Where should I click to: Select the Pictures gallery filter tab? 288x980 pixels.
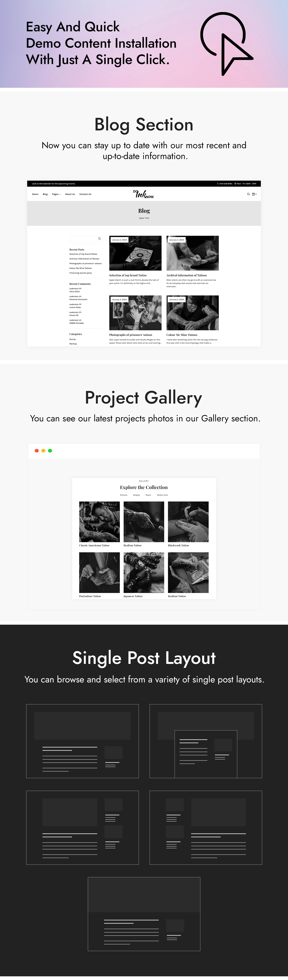pos(124,495)
